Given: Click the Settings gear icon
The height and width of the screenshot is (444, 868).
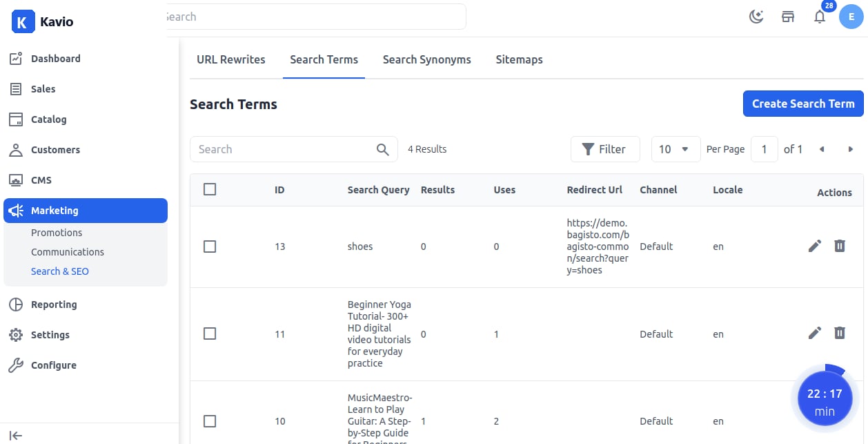Looking at the screenshot, I should pos(16,335).
